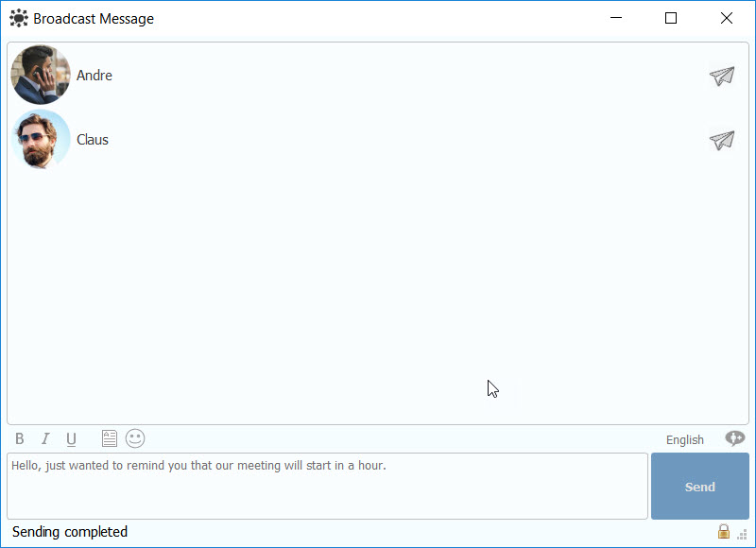
Task: Open the message templates icon
Action: 110,438
